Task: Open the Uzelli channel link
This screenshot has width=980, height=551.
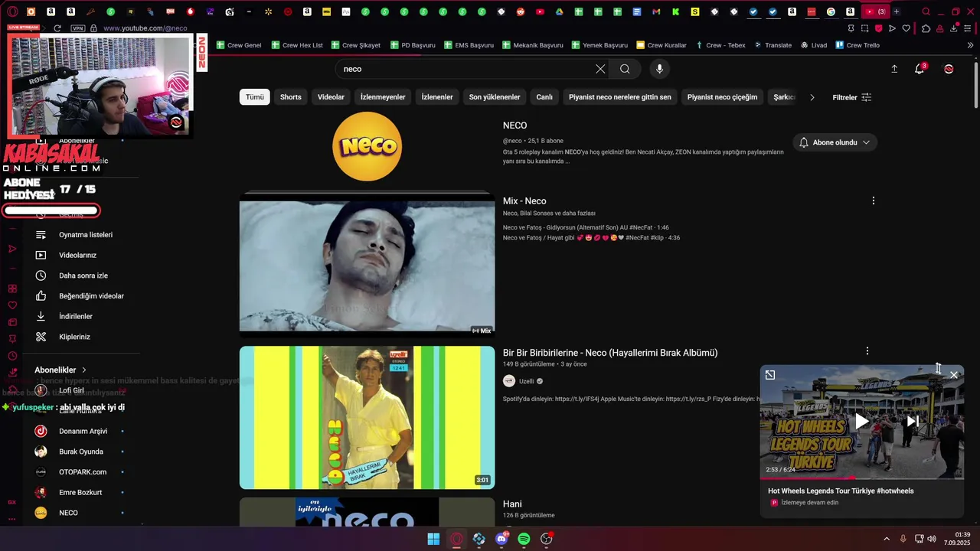Action: tap(527, 381)
